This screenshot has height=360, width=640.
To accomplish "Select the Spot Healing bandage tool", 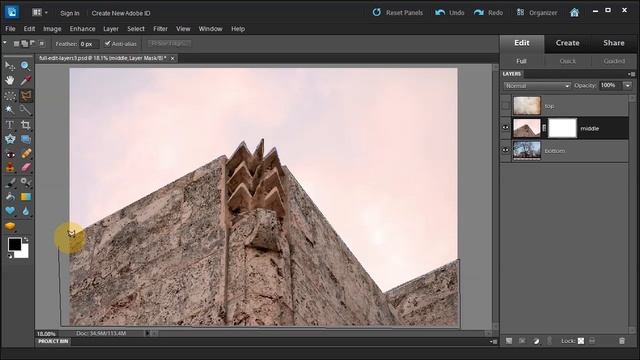I will tap(25, 154).
